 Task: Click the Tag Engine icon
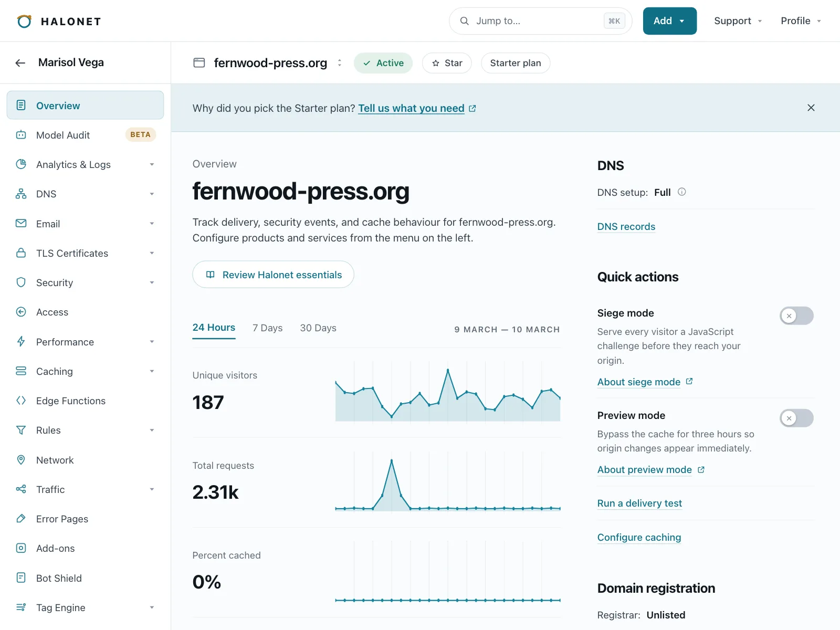click(21, 607)
